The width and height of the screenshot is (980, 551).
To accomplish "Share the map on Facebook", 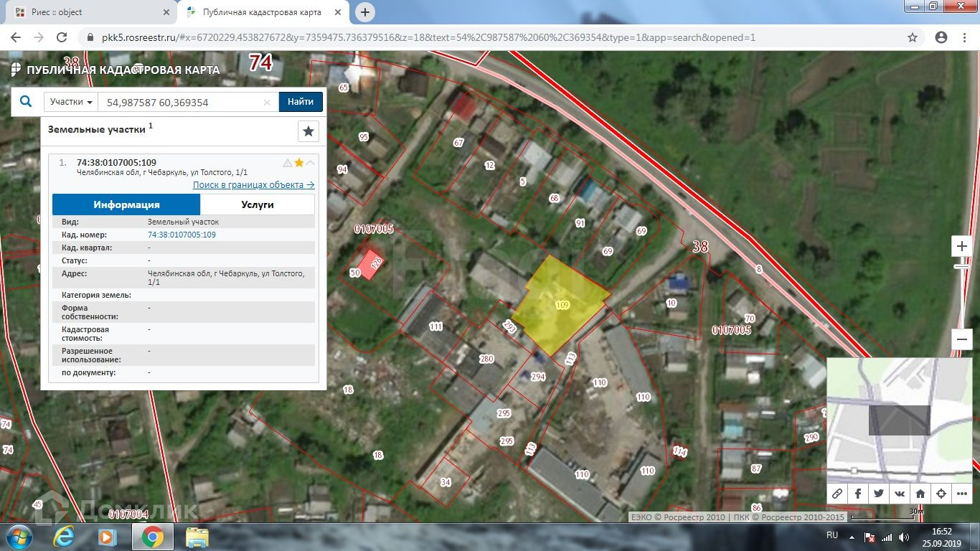I will pyautogui.click(x=858, y=494).
